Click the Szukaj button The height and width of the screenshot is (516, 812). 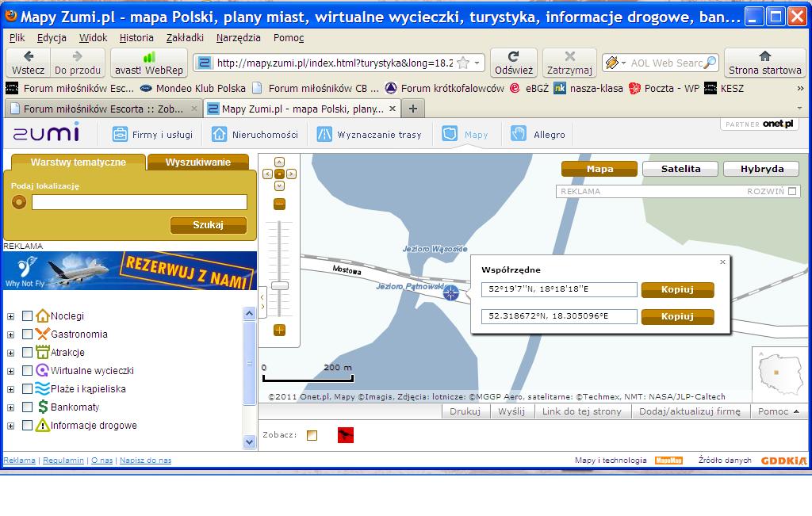click(209, 225)
